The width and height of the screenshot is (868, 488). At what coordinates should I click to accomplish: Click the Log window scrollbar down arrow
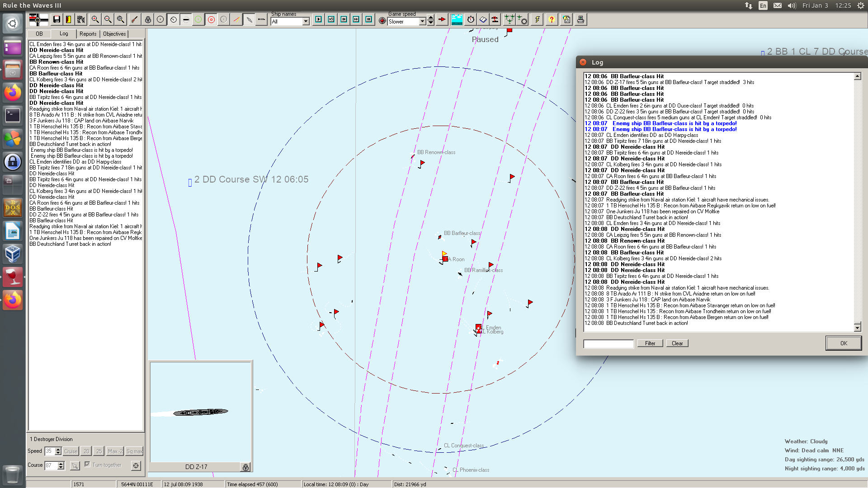(x=857, y=328)
